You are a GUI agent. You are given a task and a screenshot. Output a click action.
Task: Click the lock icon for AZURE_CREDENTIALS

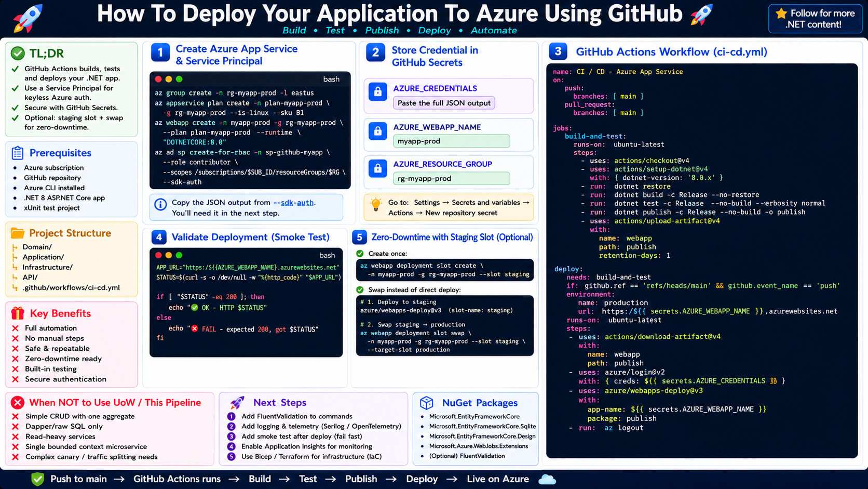coord(377,92)
